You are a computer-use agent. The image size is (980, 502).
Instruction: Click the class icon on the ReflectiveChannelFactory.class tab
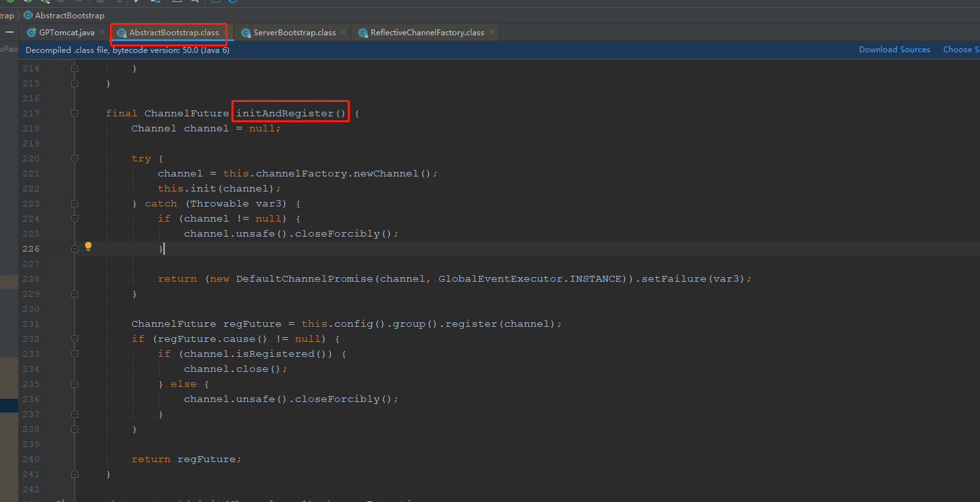[x=363, y=33]
